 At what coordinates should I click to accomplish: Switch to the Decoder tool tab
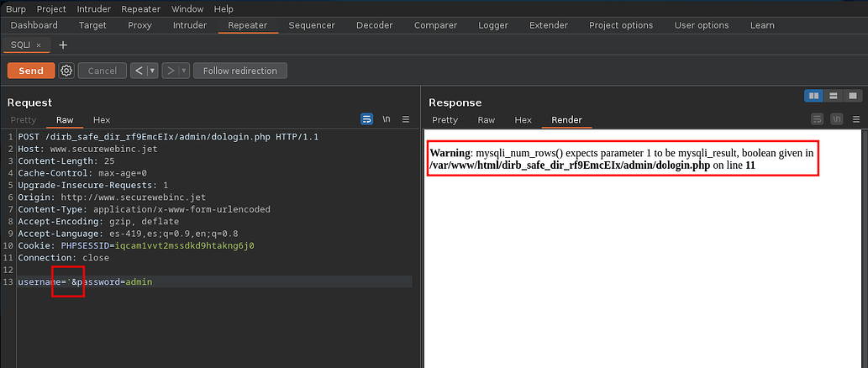[x=374, y=25]
